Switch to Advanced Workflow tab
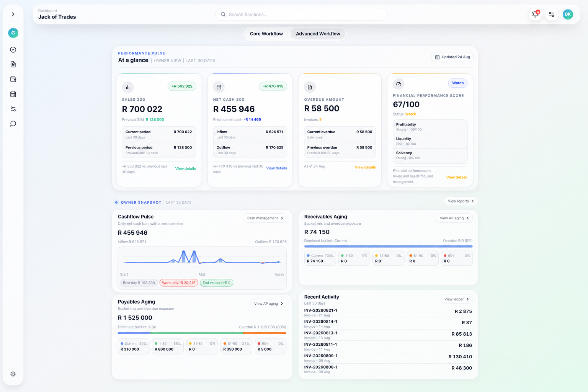Screen dimensions: 588x392 click(x=318, y=34)
